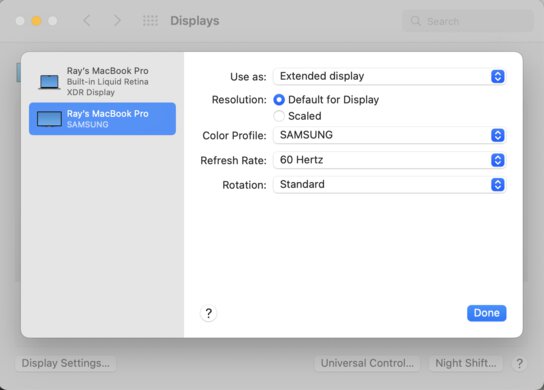Image resolution: width=544 pixels, height=390 pixels.
Task: Click the Resolution label text
Action: (239, 100)
